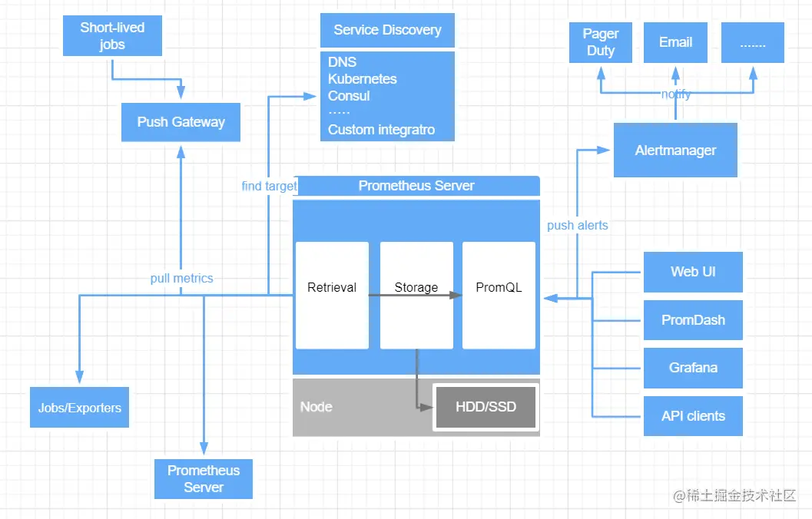Select the Pager Duty box

(601, 42)
